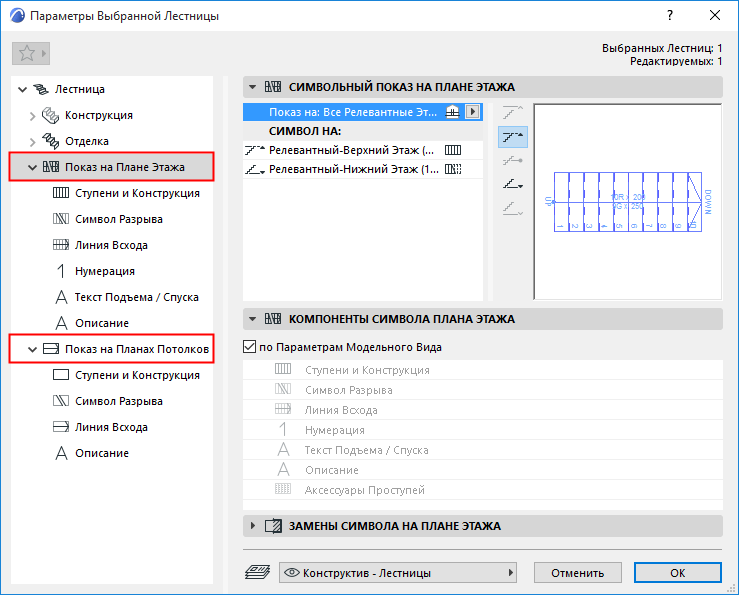
Task: Choose the below-relevant story preview icon
Action: [513, 209]
